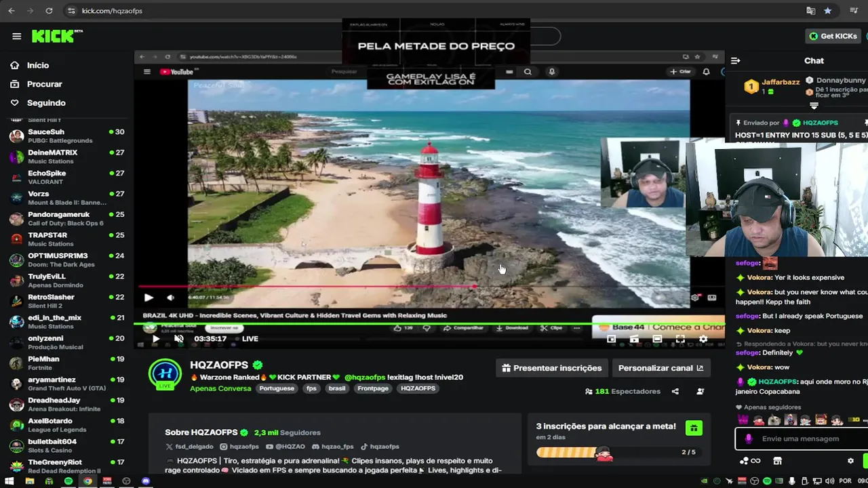Open chat settings gear icon

(850, 461)
